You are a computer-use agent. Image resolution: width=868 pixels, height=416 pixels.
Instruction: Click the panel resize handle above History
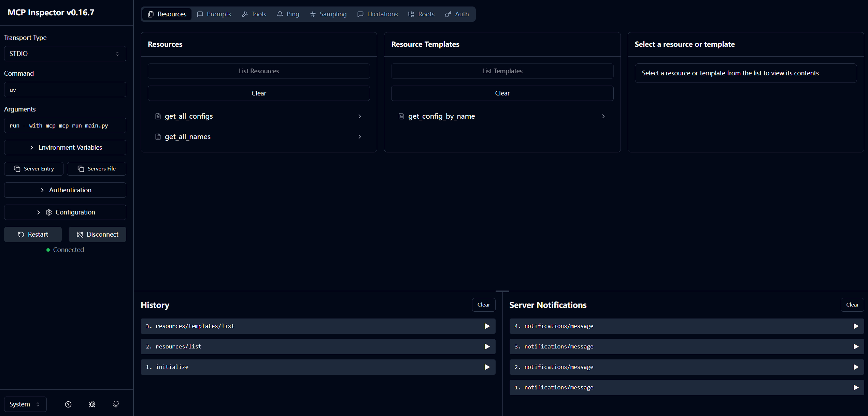[x=502, y=291]
